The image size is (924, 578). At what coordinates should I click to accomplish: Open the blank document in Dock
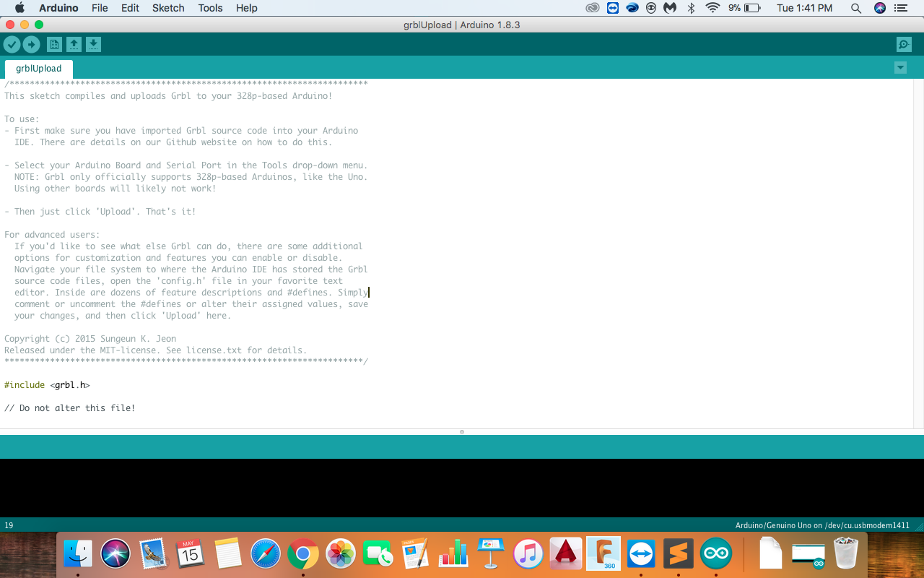[771, 554]
